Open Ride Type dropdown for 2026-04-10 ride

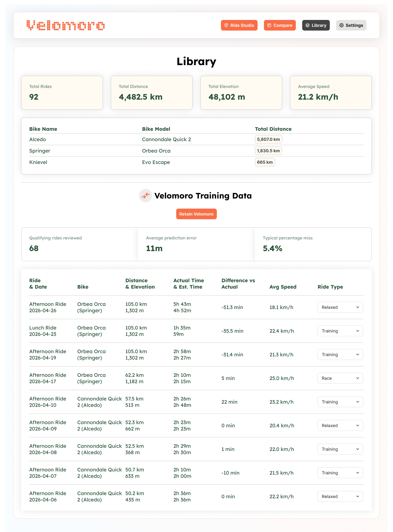[340, 402]
